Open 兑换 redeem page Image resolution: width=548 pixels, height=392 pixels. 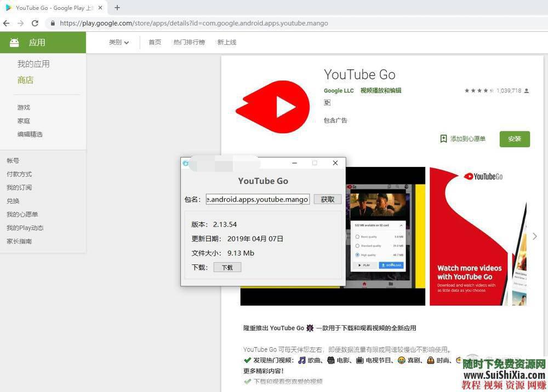point(13,201)
